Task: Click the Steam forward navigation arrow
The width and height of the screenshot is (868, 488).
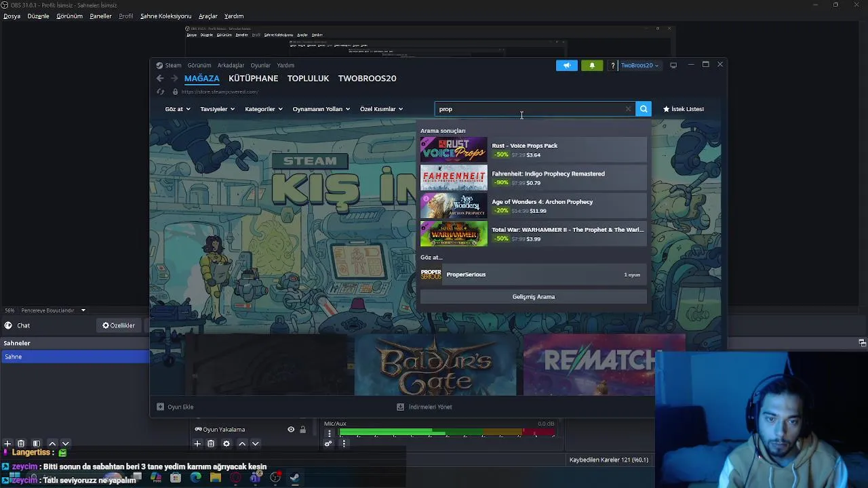Action: 174,79
